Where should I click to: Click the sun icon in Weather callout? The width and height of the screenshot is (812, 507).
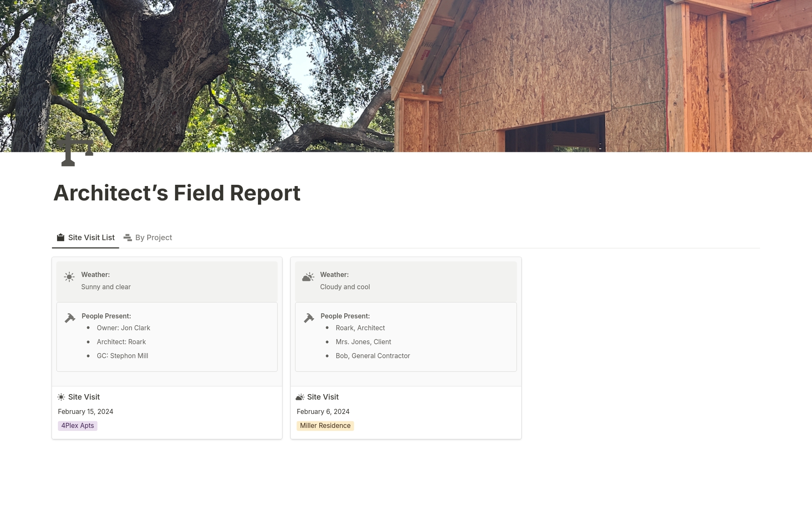pos(69,277)
